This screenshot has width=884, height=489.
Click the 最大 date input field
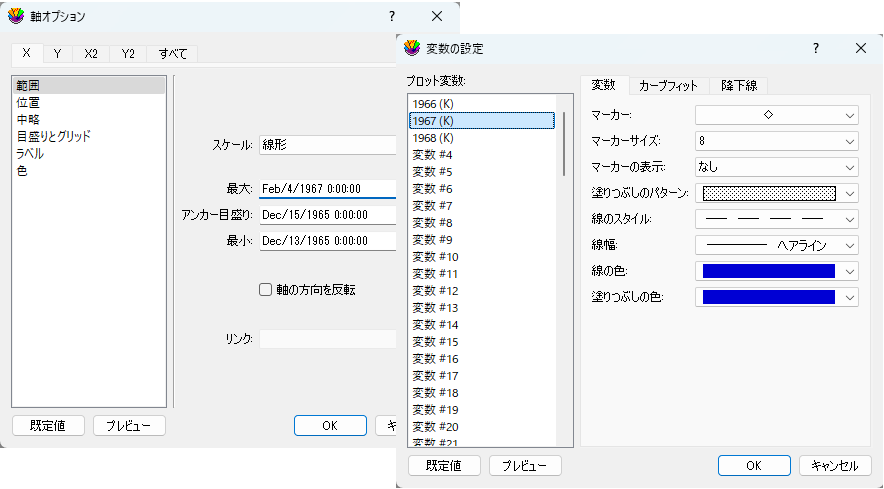coord(326,188)
